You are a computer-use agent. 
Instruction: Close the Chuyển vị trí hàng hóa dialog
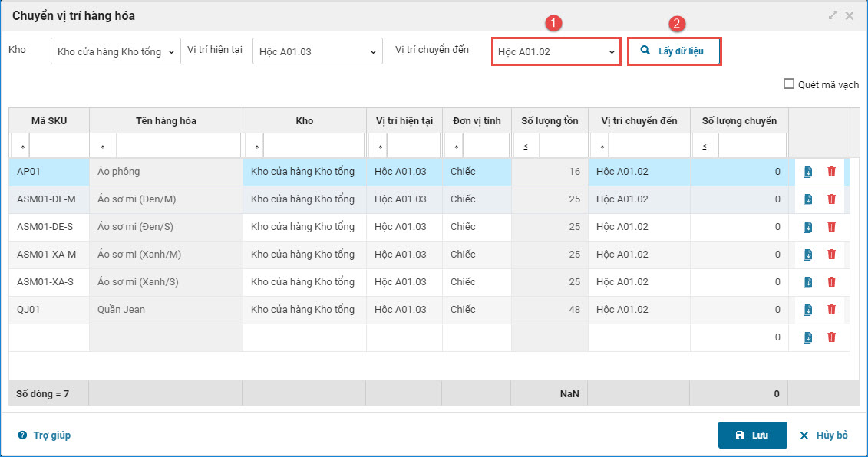click(x=850, y=15)
